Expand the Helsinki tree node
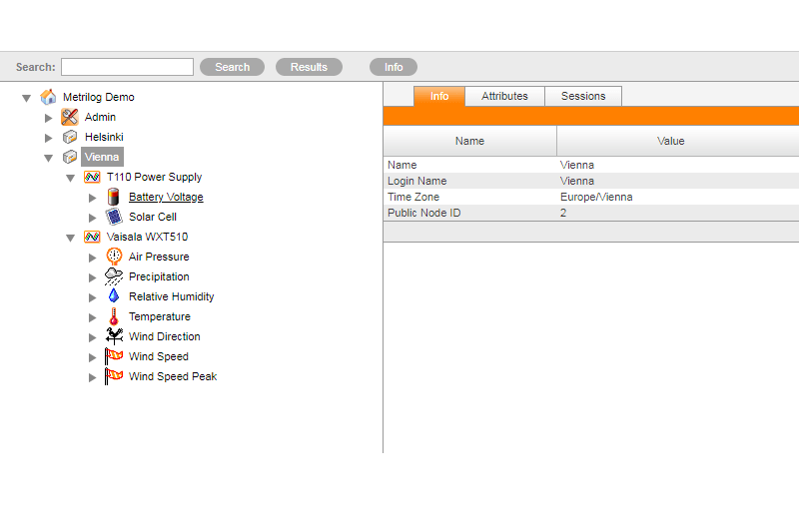Viewport: 799px width, 532px height. pos(48,137)
